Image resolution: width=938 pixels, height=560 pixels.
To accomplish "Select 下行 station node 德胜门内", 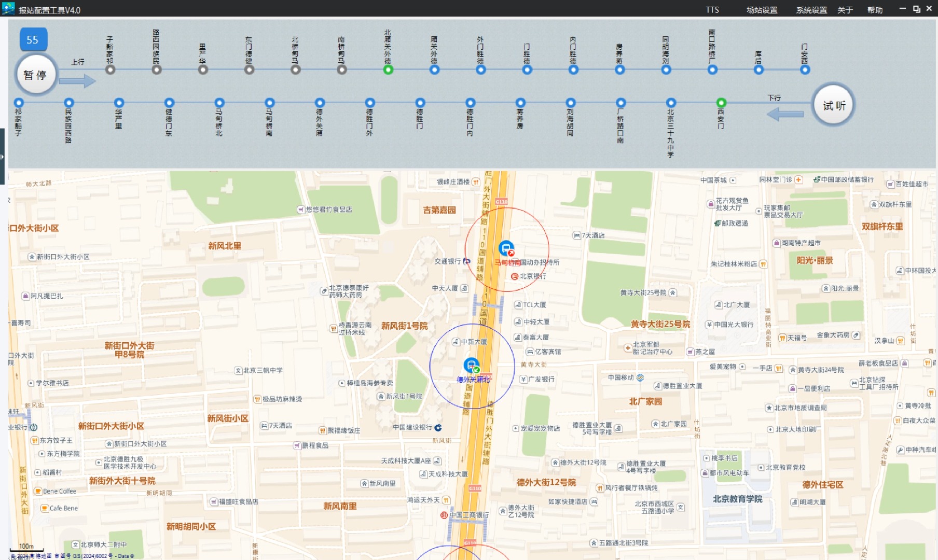I will [470, 103].
